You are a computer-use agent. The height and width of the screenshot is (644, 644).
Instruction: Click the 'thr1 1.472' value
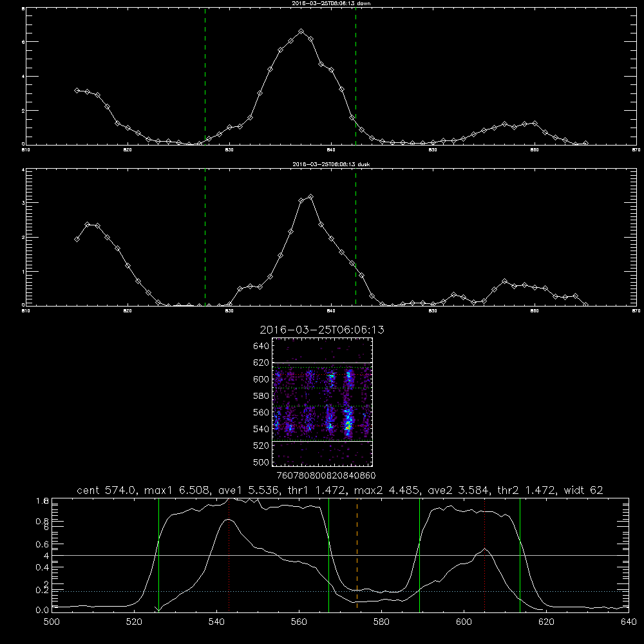click(x=317, y=490)
